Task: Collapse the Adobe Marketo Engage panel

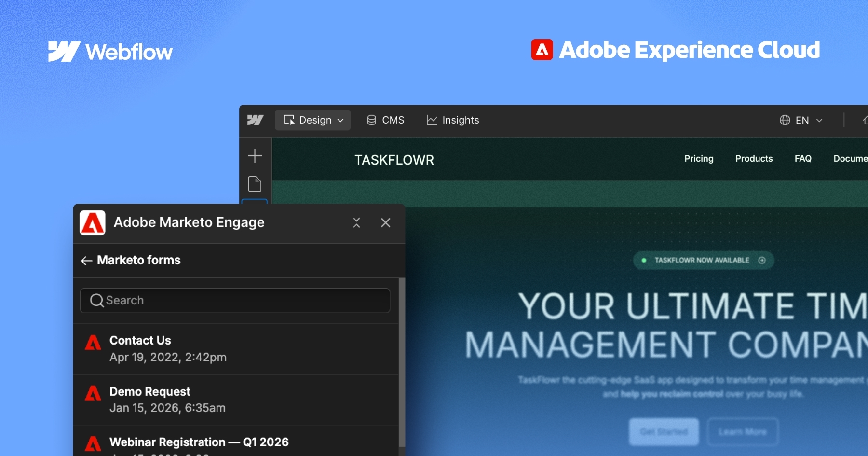Action: pos(356,222)
